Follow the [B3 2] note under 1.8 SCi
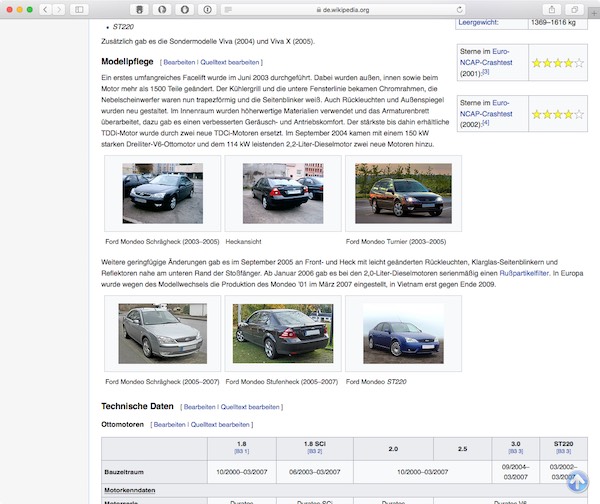The image size is (600, 504). [x=315, y=451]
